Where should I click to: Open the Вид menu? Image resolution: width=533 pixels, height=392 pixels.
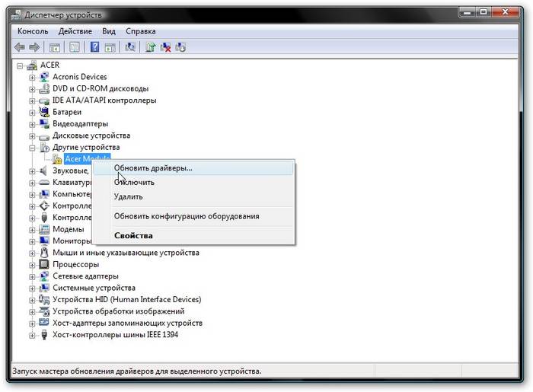[x=109, y=30]
